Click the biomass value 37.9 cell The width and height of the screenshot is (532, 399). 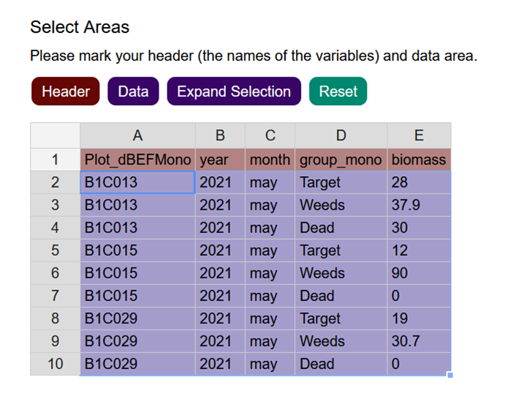(419, 205)
